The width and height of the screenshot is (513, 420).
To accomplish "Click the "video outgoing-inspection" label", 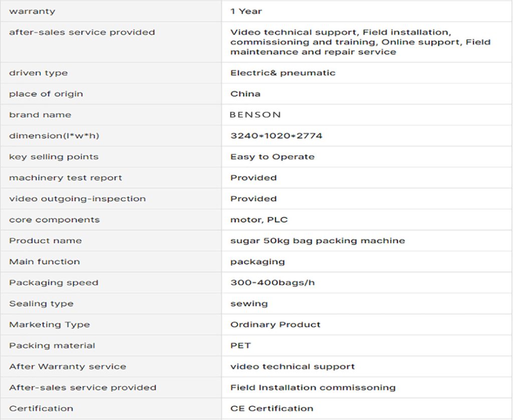I will [77, 199].
